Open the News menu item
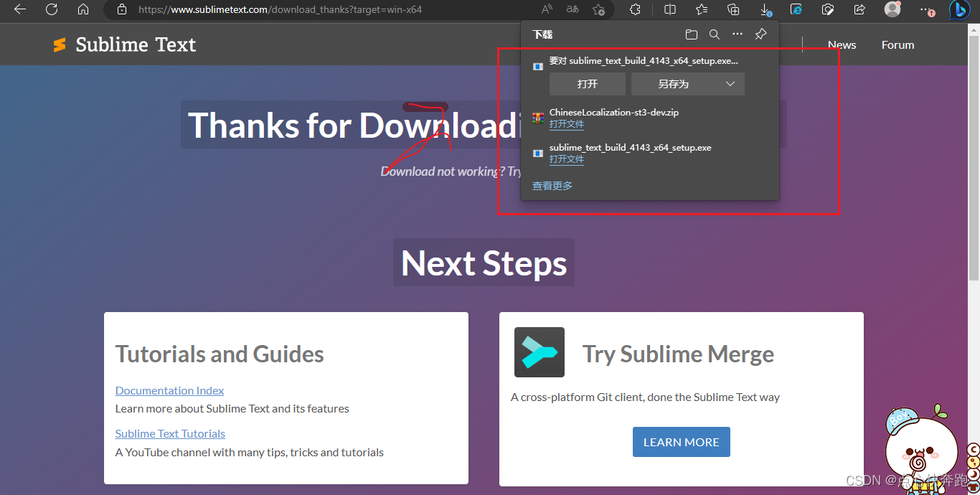The image size is (980, 495). point(842,44)
